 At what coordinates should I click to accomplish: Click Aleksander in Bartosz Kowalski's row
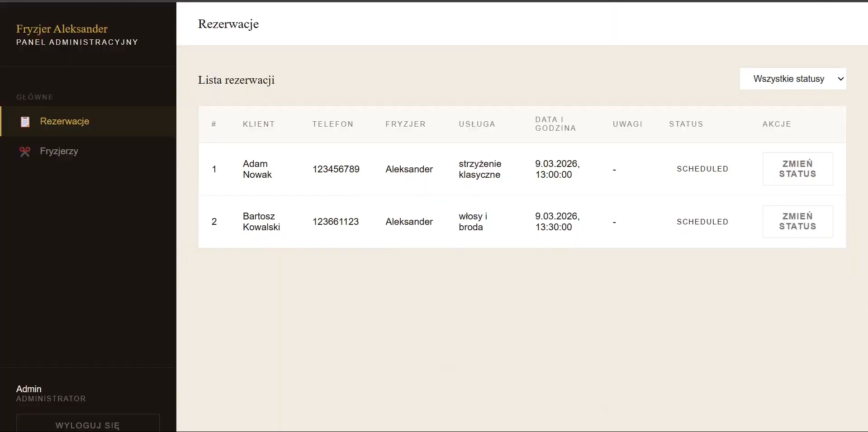409,222
